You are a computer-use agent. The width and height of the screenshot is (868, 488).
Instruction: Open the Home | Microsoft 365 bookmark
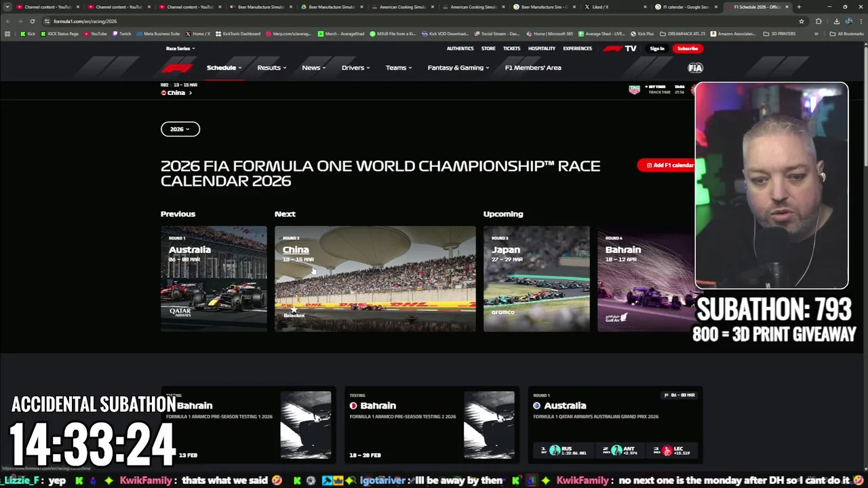[x=549, y=33]
